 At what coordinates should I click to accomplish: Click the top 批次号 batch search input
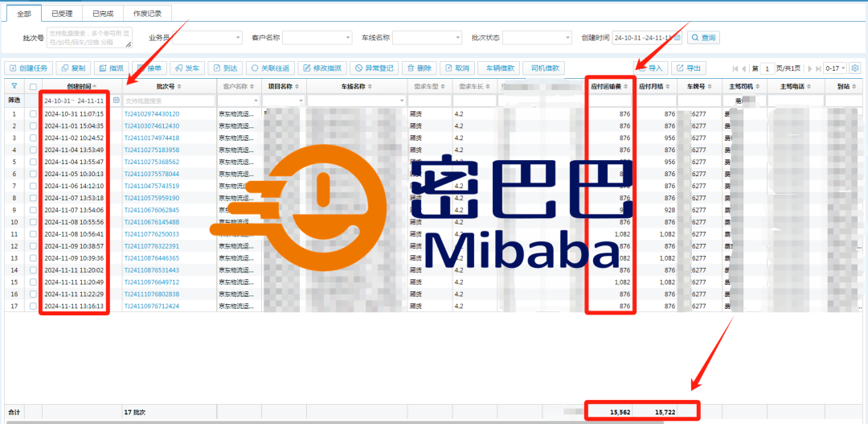tap(90, 38)
